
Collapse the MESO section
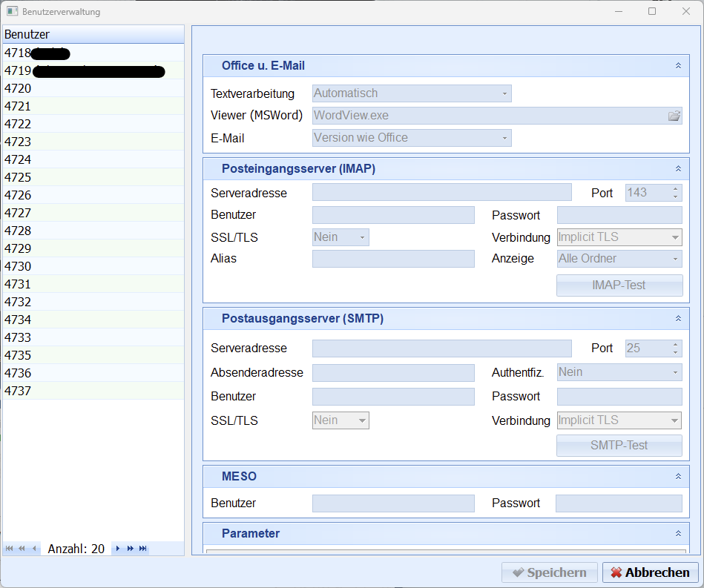coord(678,477)
